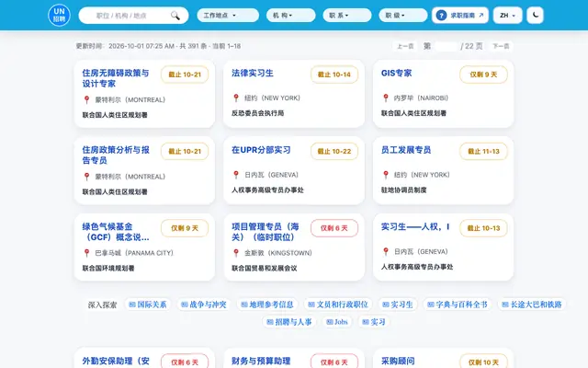Click location pin on 法律实习生 card
This screenshot has height=368, width=588.
click(236, 98)
